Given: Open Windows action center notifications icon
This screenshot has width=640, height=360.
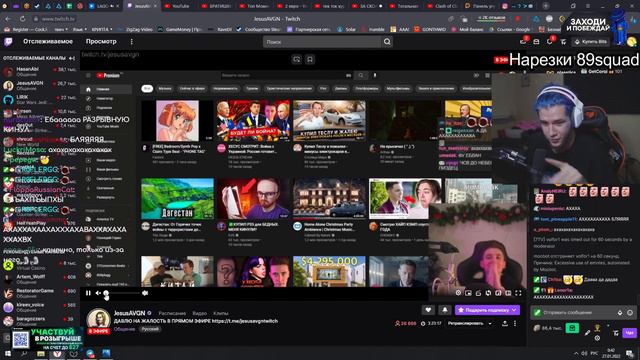Looking at the screenshot, I should 630,353.
